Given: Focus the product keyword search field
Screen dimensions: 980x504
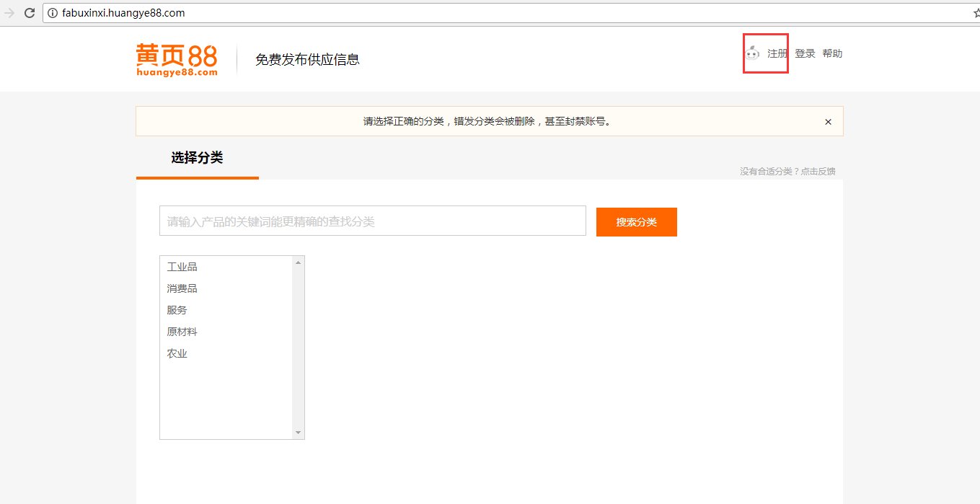Looking at the screenshot, I should click(x=372, y=221).
